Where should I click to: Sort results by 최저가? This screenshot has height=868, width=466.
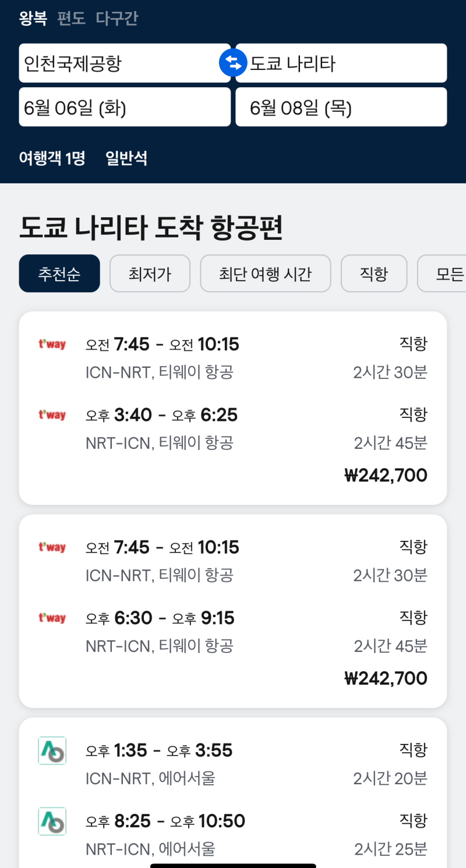tap(150, 274)
